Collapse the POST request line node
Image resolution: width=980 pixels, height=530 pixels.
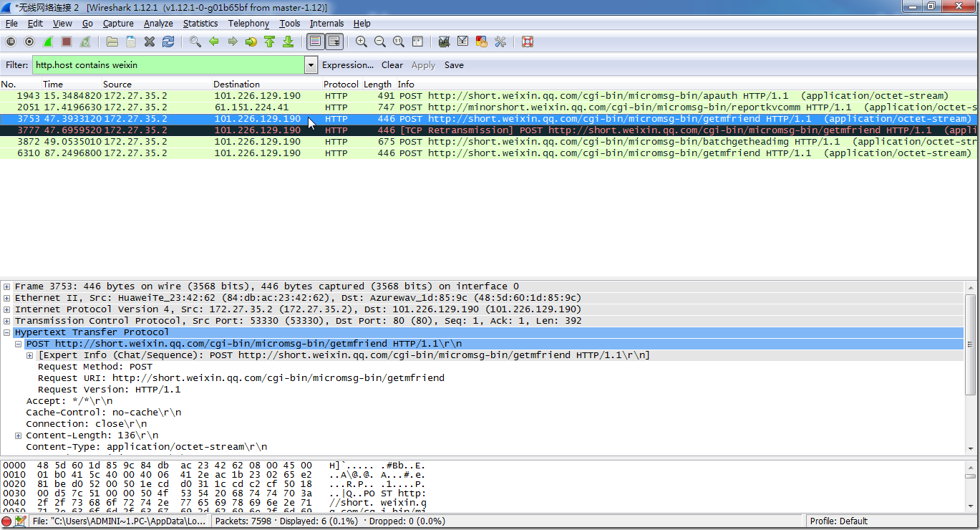pos(19,344)
